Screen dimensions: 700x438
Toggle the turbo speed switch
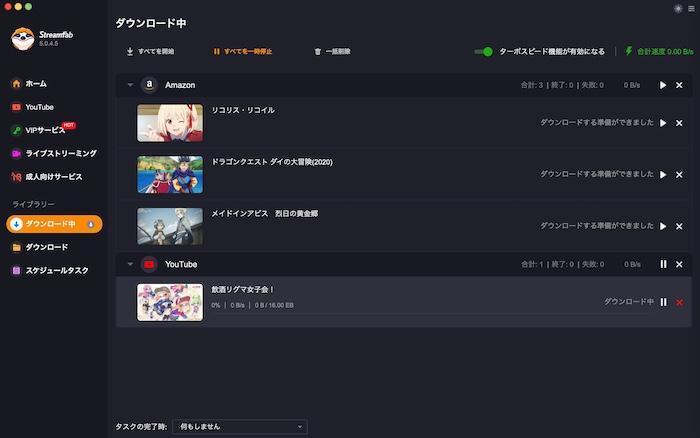point(483,52)
